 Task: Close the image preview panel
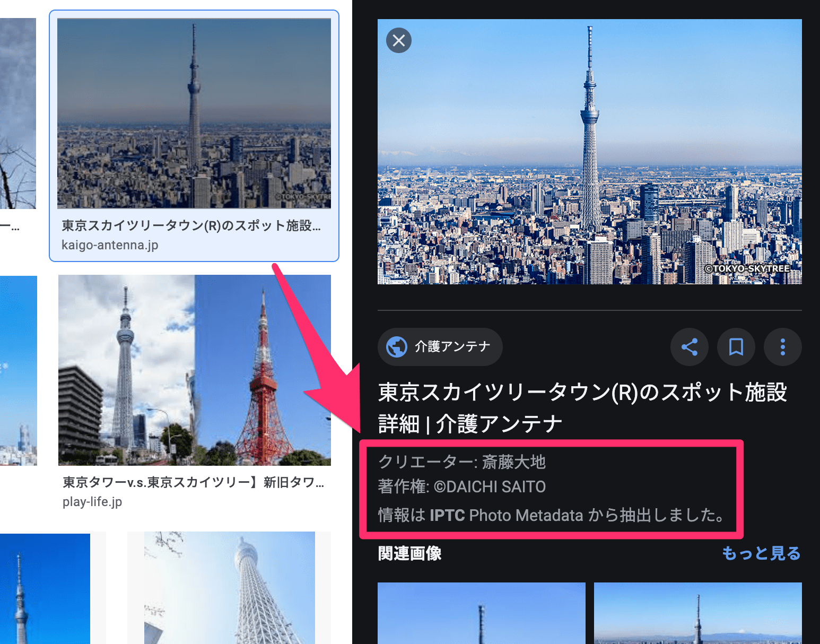coord(399,40)
